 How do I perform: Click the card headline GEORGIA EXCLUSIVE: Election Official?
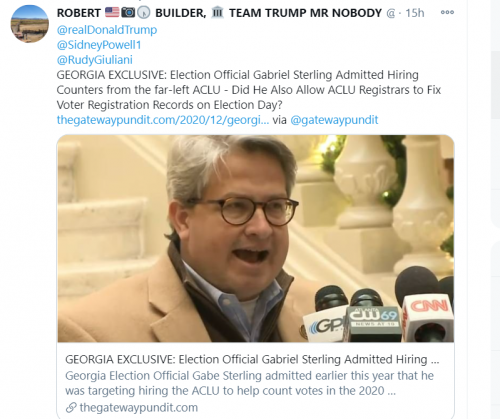pyautogui.click(x=252, y=359)
